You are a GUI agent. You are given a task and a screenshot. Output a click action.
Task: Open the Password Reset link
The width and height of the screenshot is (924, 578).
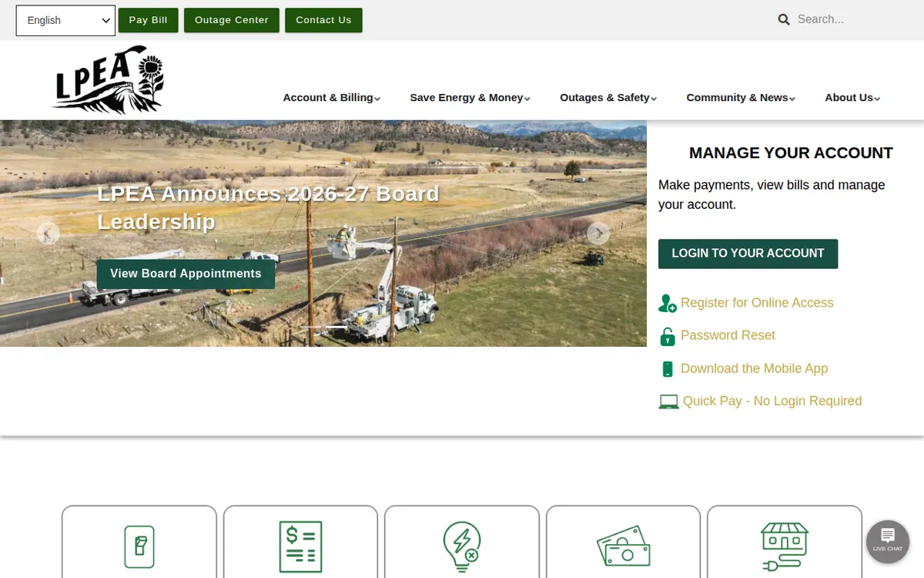(728, 335)
